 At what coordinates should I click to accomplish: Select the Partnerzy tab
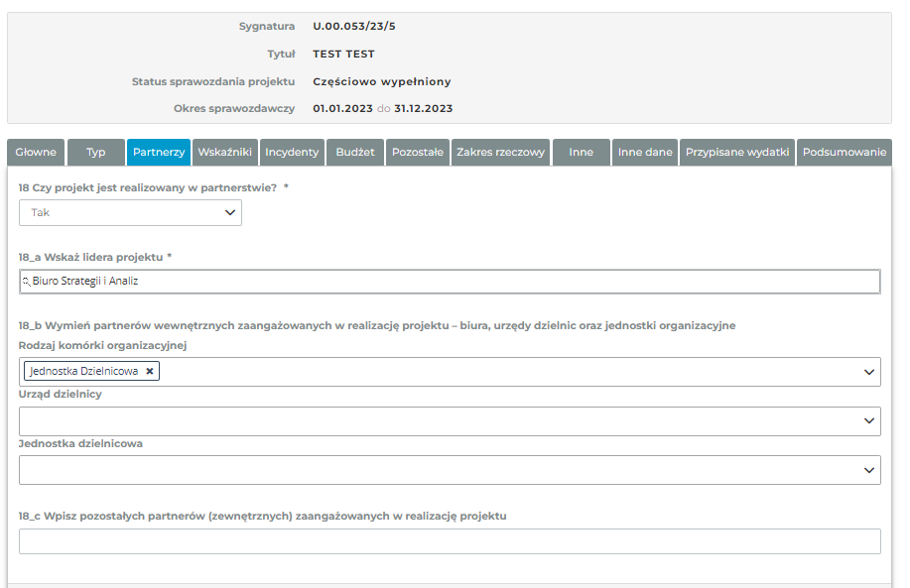(159, 153)
